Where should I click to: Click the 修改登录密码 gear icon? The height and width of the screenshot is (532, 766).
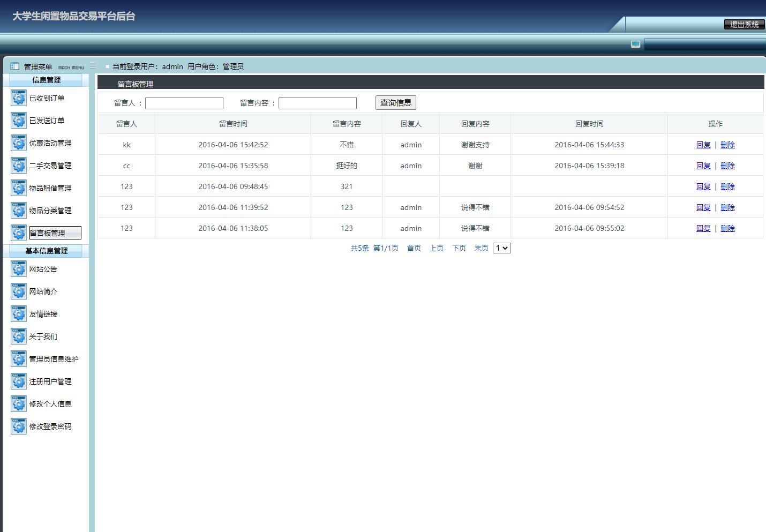[x=19, y=426]
